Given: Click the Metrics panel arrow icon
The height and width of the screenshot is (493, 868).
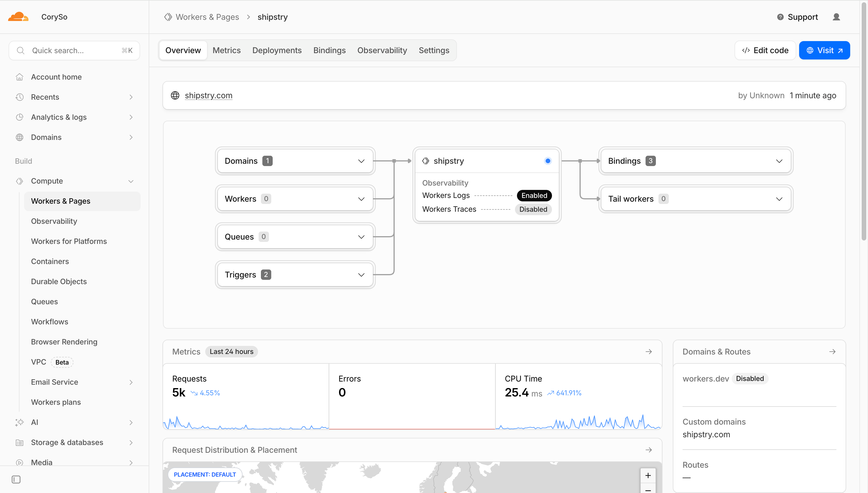Looking at the screenshot, I should pos(648,351).
